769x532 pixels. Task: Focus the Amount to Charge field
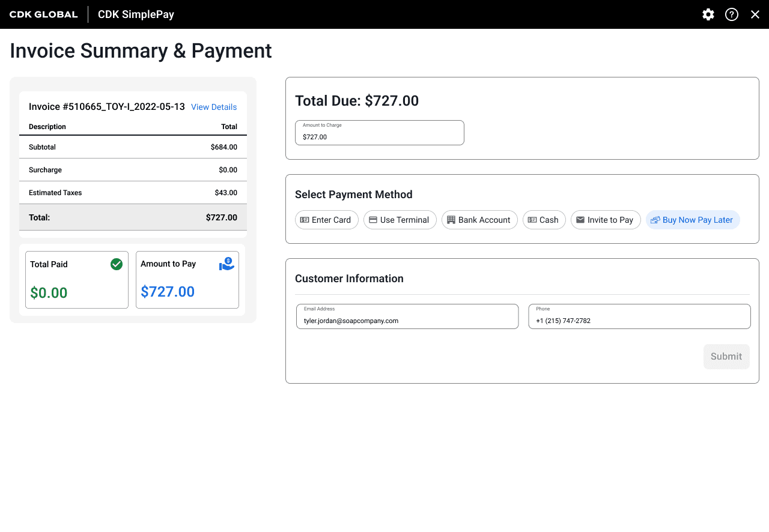pos(380,133)
